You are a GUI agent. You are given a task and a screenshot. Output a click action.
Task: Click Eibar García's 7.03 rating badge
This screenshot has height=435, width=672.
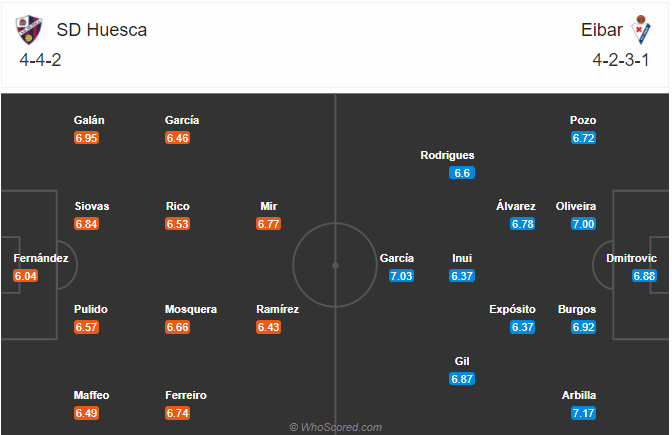click(401, 276)
